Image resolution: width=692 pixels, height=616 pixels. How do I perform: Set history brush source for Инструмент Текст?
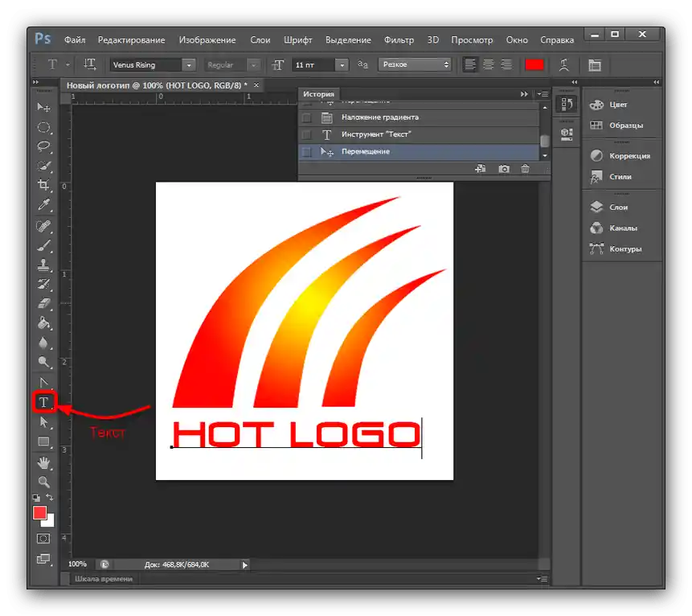(x=306, y=134)
